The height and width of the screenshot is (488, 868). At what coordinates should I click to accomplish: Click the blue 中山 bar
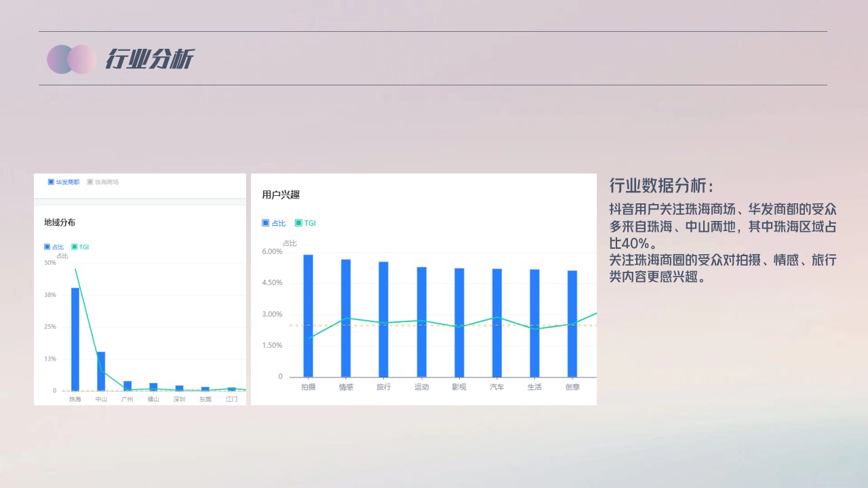coord(101,371)
